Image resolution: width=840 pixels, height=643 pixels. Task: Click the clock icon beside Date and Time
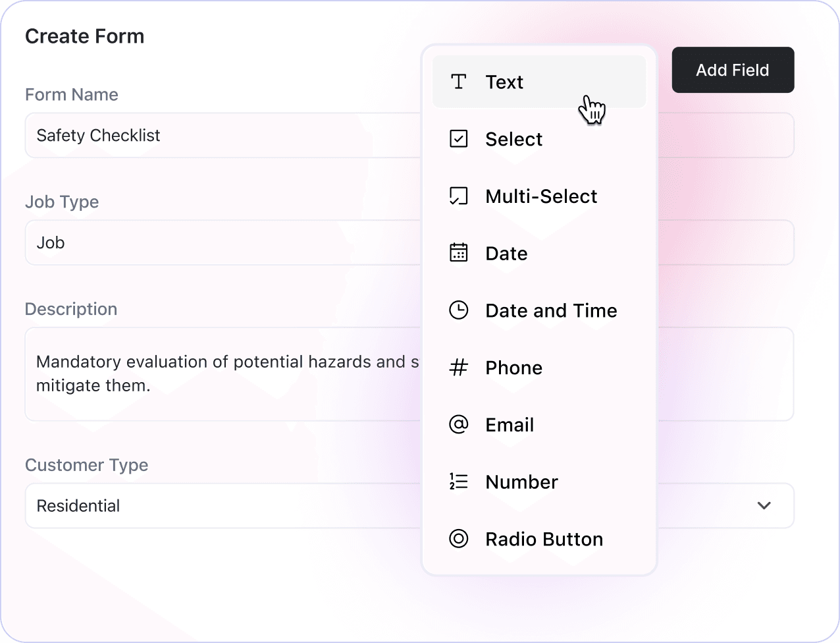(458, 310)
